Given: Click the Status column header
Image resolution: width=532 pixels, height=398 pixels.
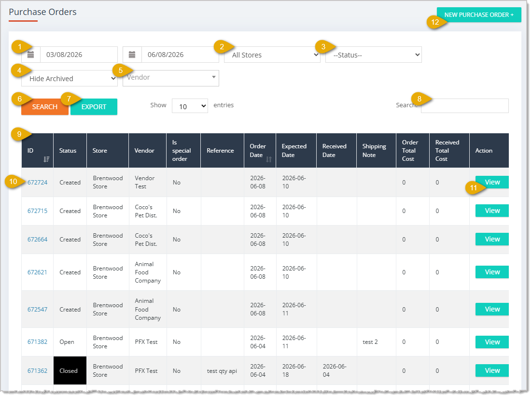Looking at the screenshot, I should pyautogui.click(x=70, y=150).
